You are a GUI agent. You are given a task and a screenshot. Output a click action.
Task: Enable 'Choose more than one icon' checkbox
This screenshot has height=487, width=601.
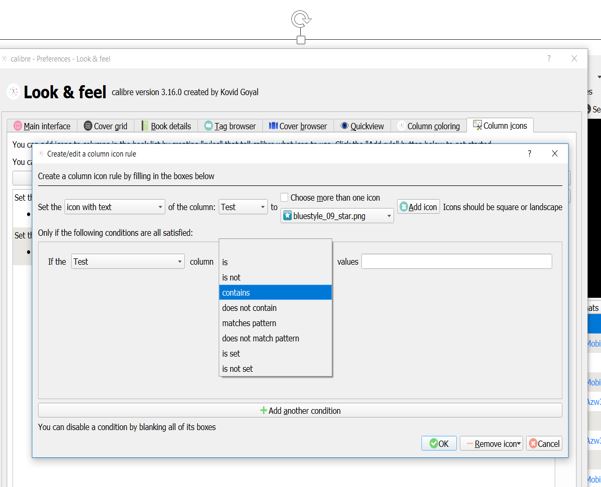point(284,197)
